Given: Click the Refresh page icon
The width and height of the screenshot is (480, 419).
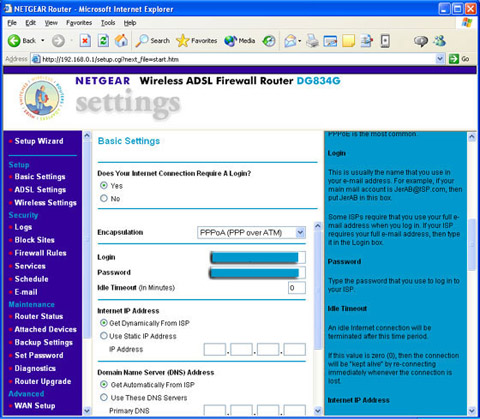Looking at the screenshot, I should point(103,41).
